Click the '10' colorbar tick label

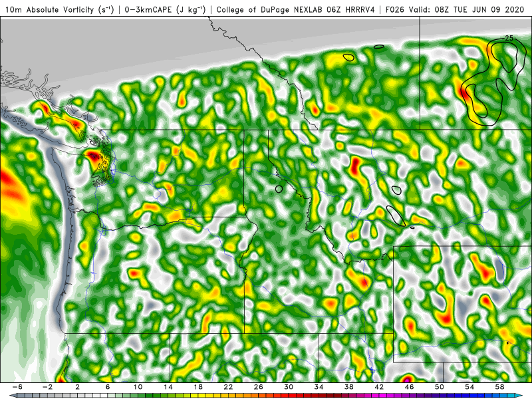[138, 387]
